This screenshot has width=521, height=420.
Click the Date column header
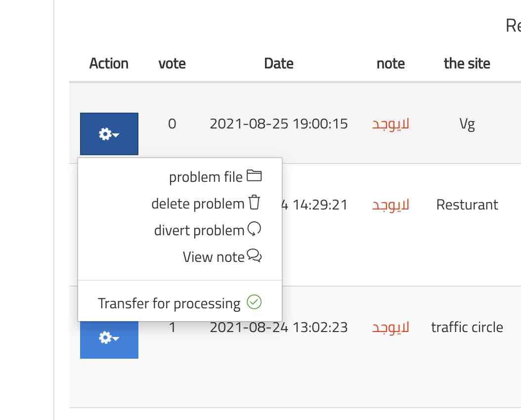coord(279,63)
